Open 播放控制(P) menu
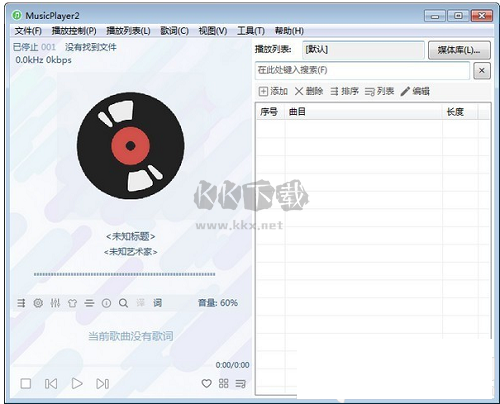 (x=74, y=31)
